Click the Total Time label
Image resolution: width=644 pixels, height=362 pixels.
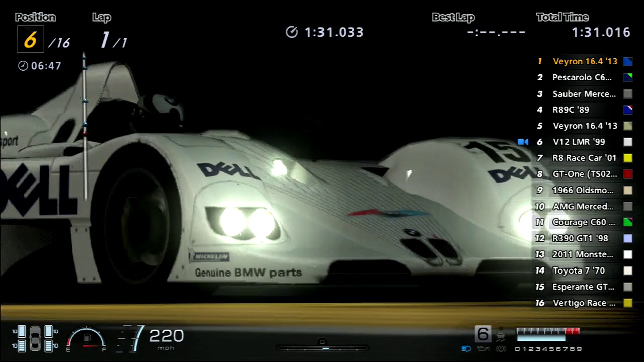(x=562, y=17)
